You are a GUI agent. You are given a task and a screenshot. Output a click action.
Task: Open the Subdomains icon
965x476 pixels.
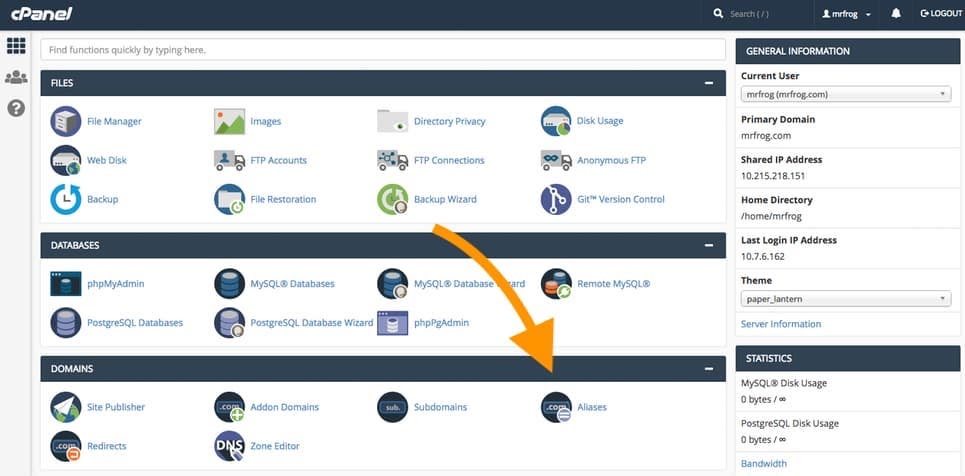tap(393, 407)
